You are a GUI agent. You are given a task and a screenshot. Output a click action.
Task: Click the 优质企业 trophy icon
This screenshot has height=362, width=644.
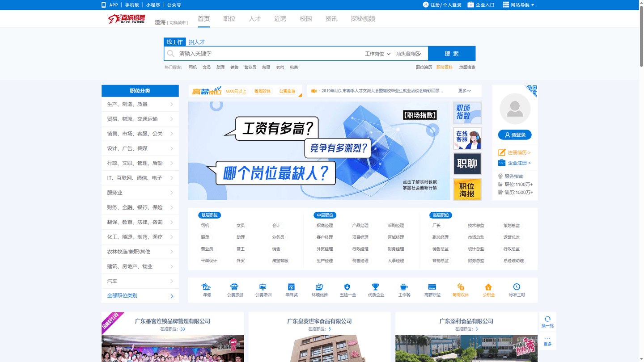pos(376,287)
